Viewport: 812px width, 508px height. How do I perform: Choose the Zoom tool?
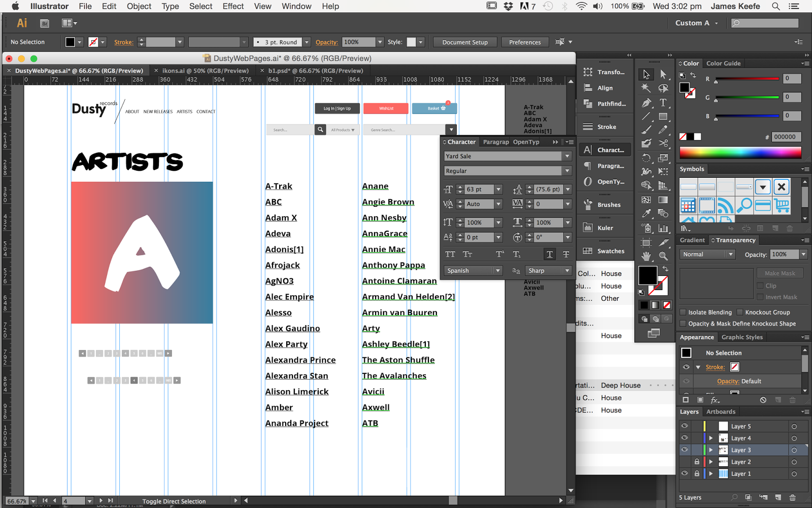click(663, 257)
